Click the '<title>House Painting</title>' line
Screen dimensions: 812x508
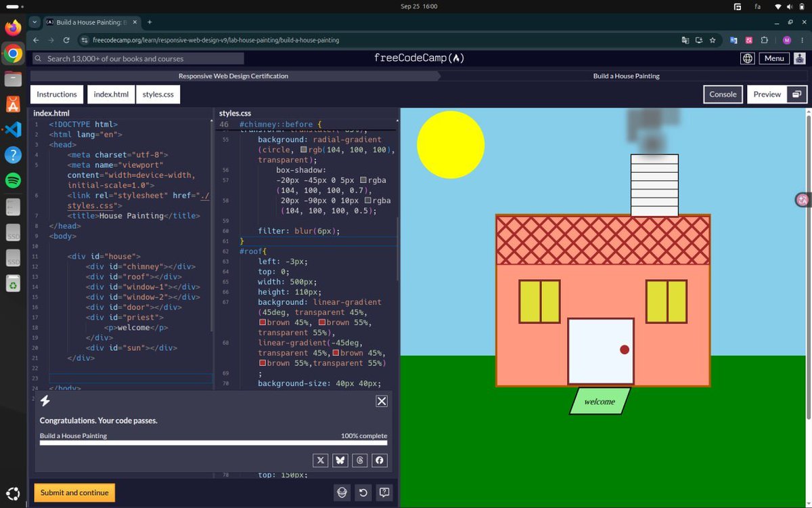tap(133, 215)
